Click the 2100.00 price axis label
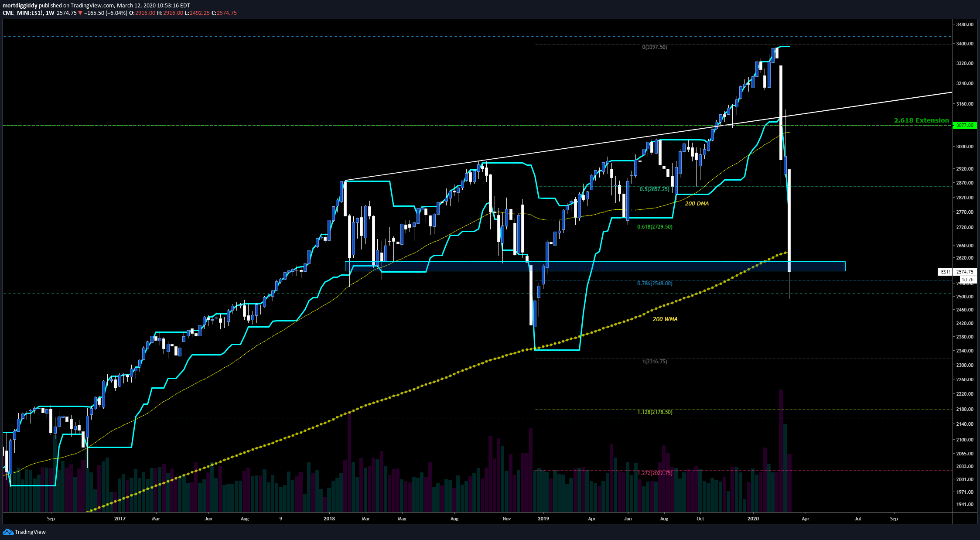The height and width of the screenshot is (540, 980). tap(965, 440)
